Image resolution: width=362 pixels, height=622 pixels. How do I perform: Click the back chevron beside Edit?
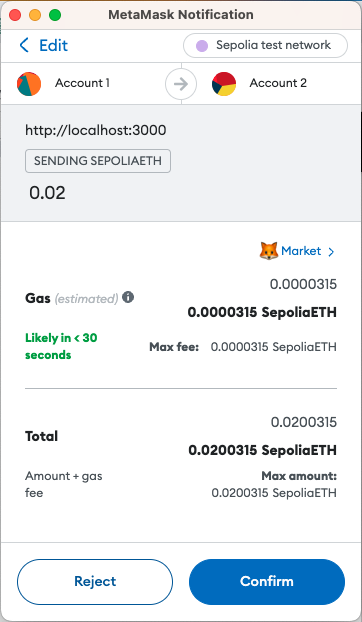pos(24,45)
